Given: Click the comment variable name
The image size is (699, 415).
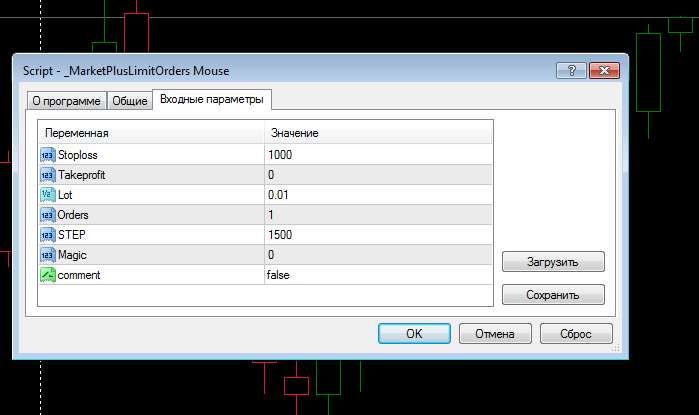Looking at the screenshot, I should pyautogui.click(x=79, y=275).
